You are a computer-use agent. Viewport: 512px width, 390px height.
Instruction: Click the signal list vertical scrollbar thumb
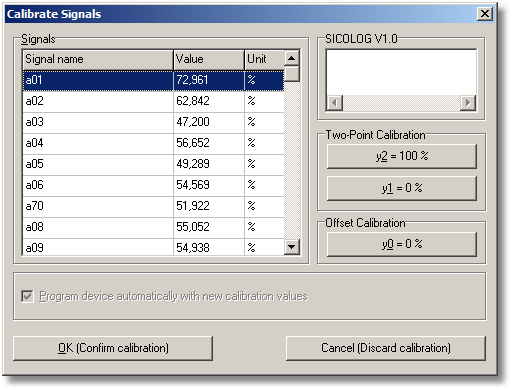(292, 74)
